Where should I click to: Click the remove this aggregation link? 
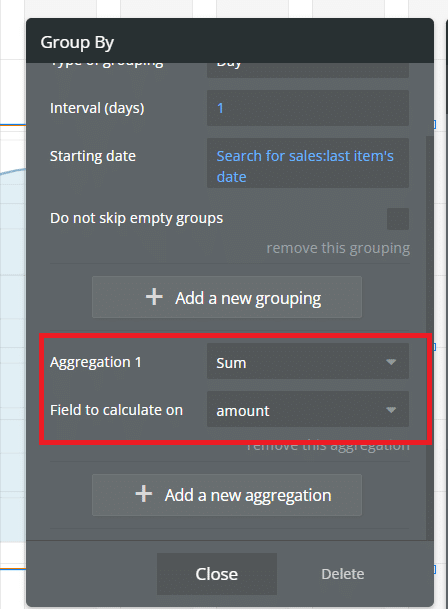[x=328, y=447]
